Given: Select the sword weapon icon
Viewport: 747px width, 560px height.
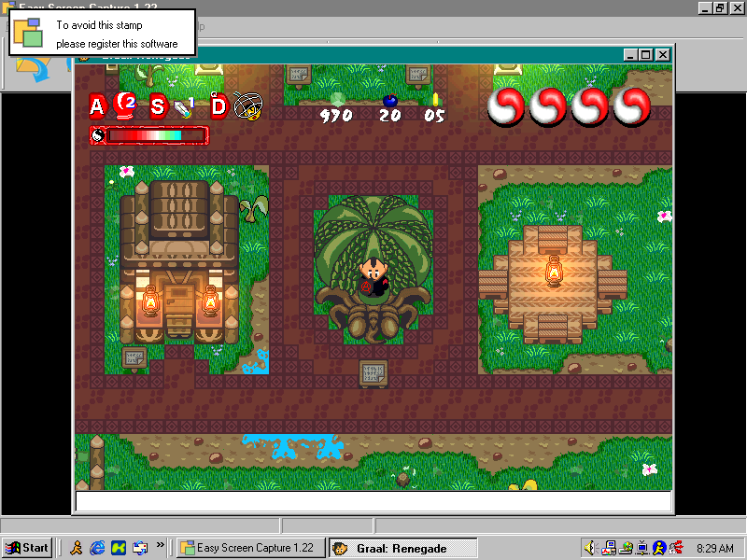Looking at the screenshot, I should click(183, 107).
